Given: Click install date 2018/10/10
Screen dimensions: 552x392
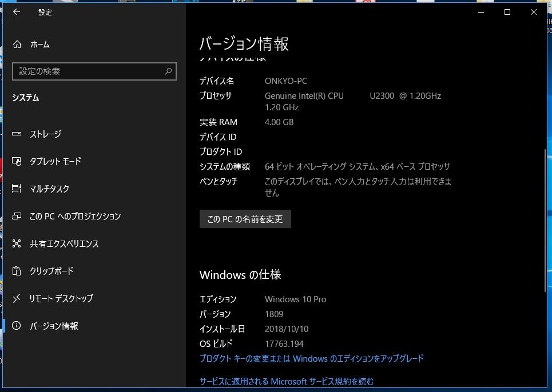Looking at the screenshot, I should pyautogui.click(x=287, y=329).
